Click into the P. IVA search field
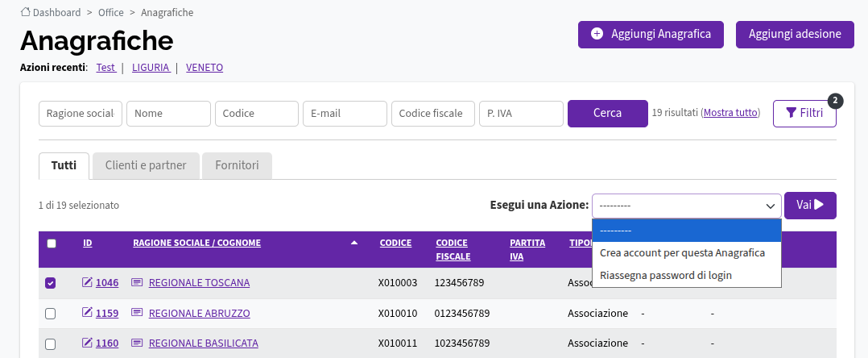This screenshot has width=868, height=358. click(x=522, y=114)
